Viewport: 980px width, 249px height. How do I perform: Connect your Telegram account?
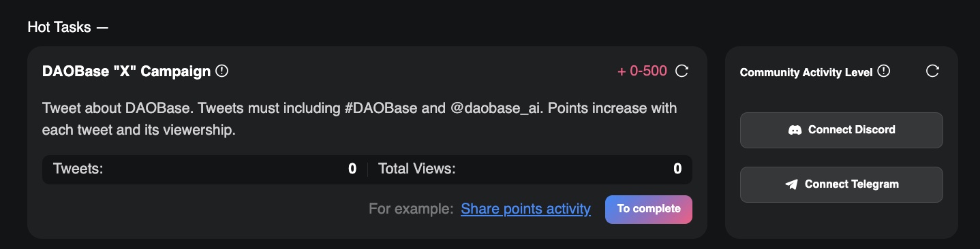pyautogui.click(x=842, y=184)
